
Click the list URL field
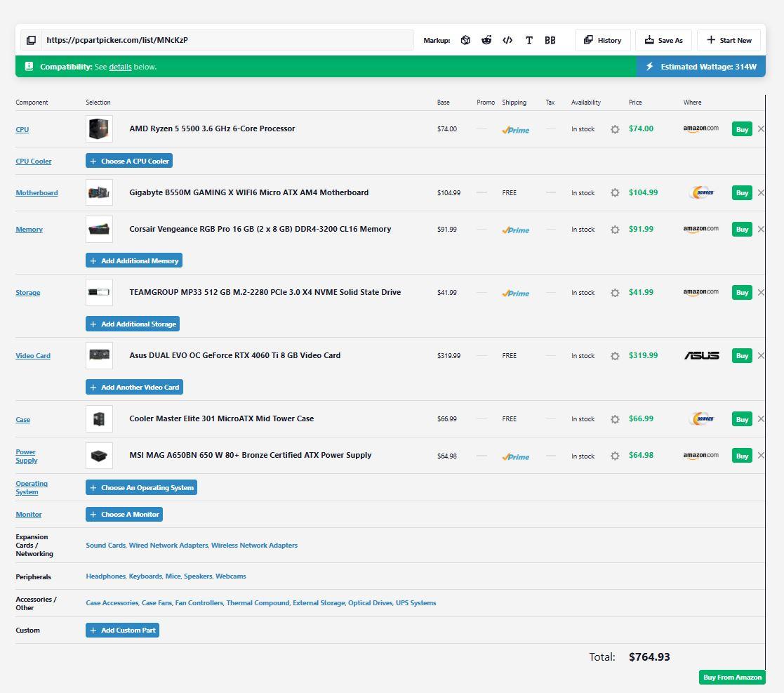coord(227,40)
